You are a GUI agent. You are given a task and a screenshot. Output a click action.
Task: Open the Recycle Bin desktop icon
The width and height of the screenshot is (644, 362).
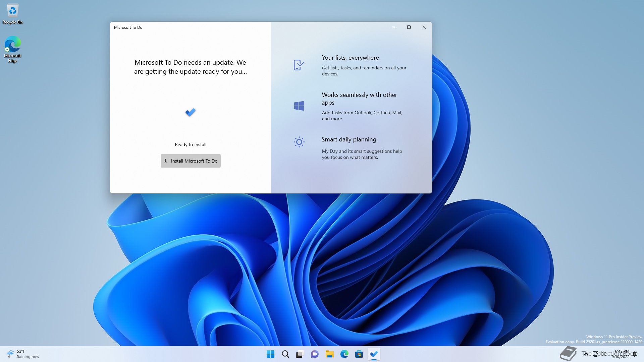pyautogui.click(x=13, y=14)
